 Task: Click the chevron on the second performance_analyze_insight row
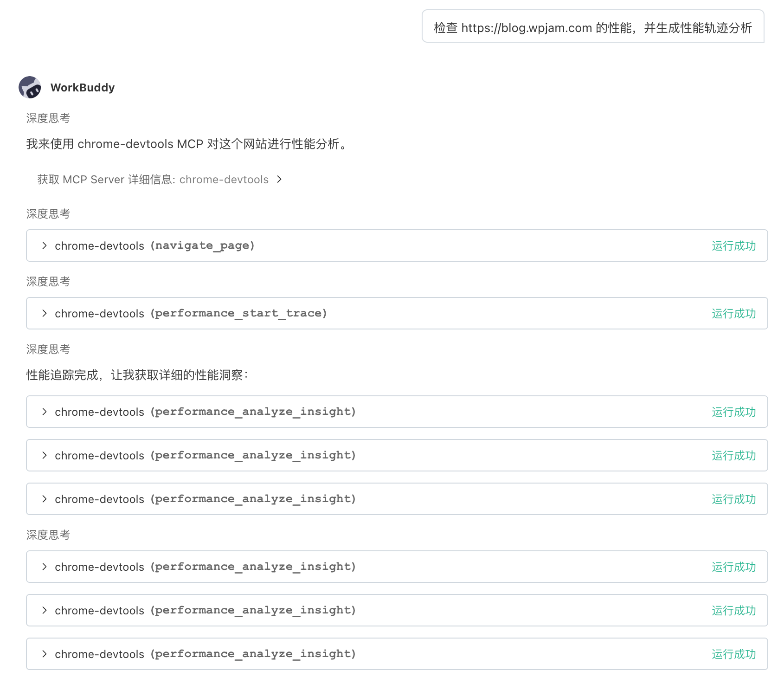click(x=45, y=455)
